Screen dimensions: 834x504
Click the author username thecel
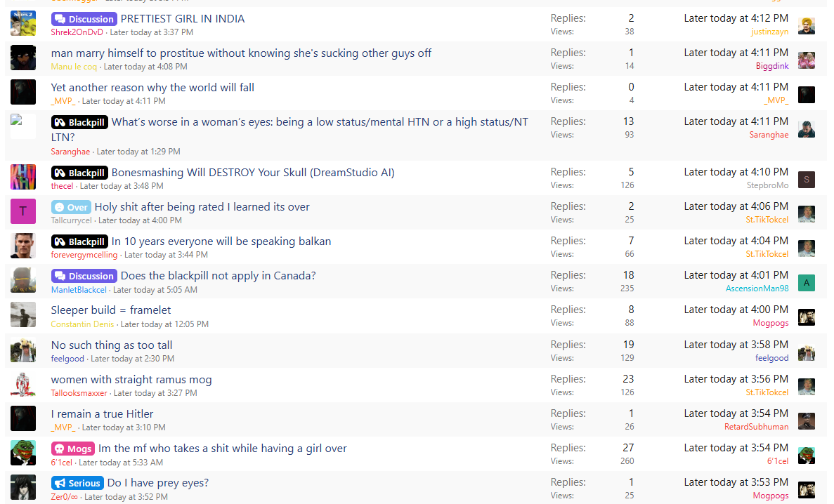coord(62,186)
